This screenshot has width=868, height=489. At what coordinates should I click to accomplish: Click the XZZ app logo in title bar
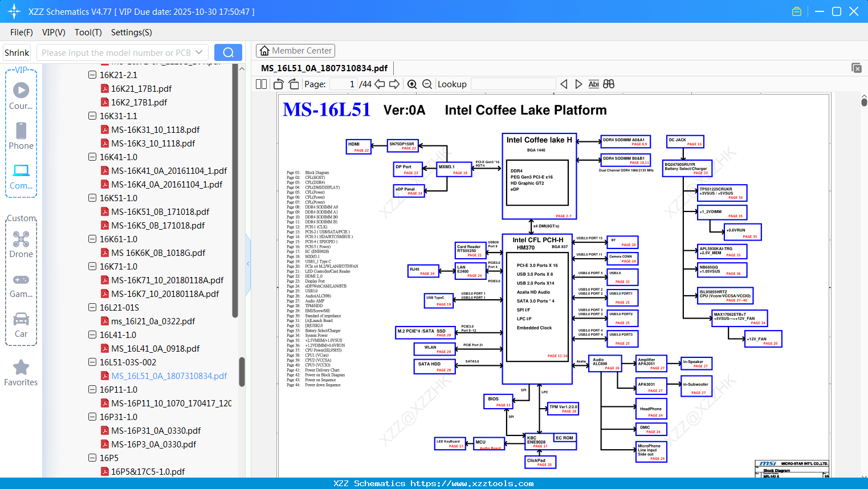[x=14, y=11]
